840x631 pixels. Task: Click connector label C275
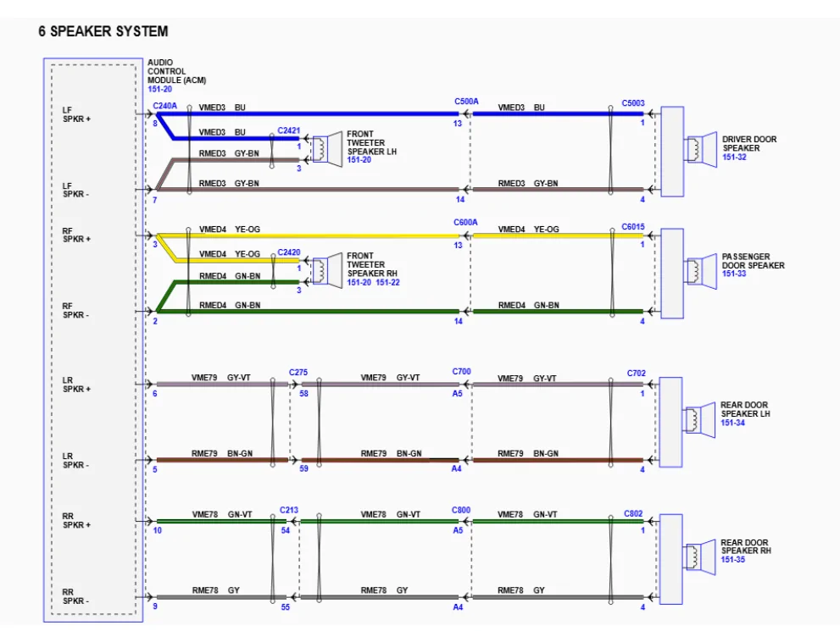click(298, 373)
